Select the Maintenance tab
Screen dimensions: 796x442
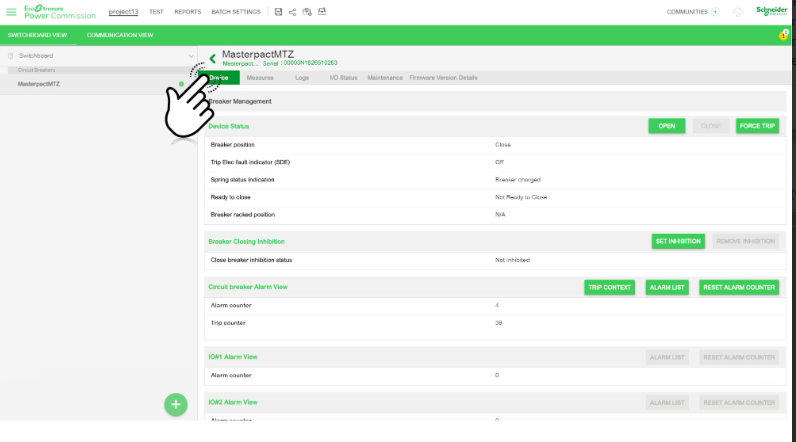[x=385, y=78]
